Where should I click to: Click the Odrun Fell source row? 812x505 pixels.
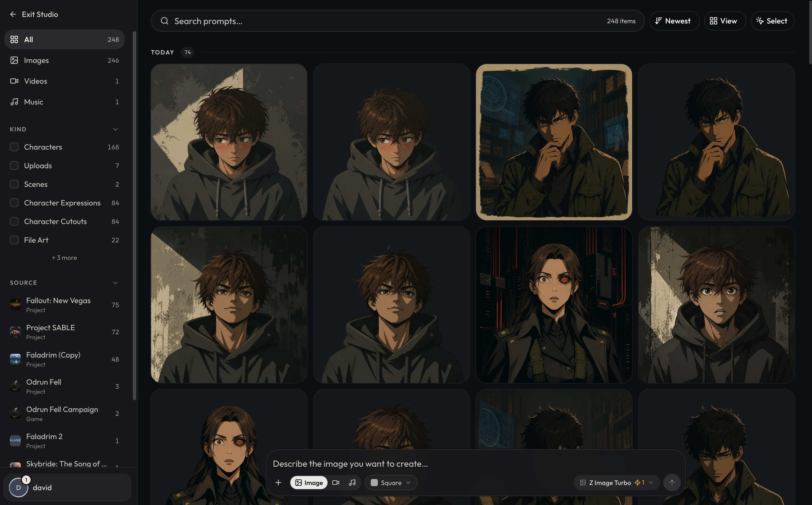pyautogui.click(x=65, y=386)
